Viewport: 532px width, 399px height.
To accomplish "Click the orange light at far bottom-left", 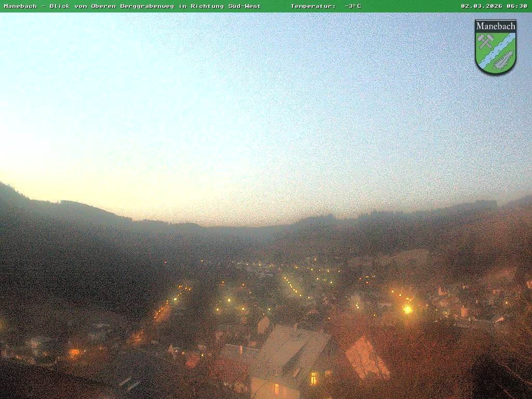I will point(74,353).
